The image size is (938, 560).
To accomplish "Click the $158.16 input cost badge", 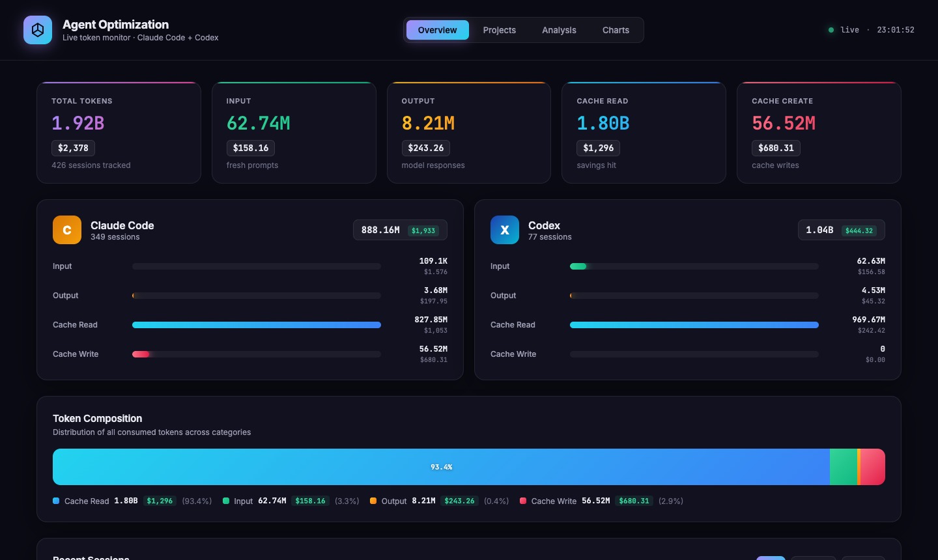I will coord(251,148).
